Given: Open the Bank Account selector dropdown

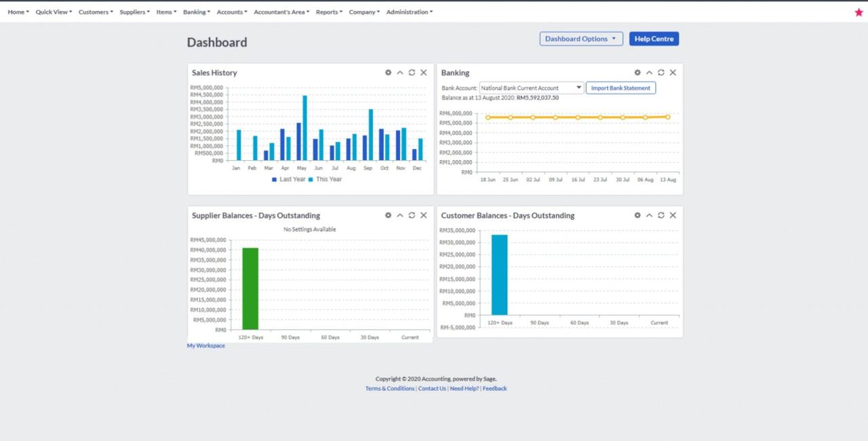Looking at the screenshot, I should (x=578, y=87).
